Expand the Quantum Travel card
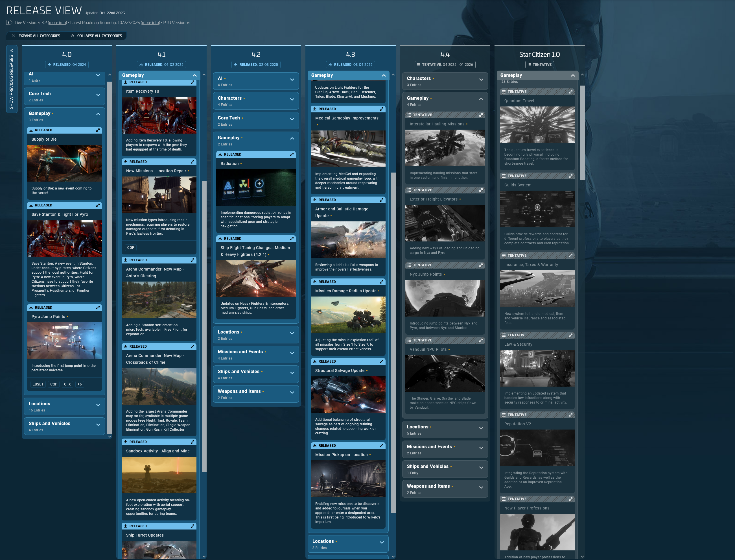Image resolution: width=735 pixels, height=560 pixels. coord(571,92)
